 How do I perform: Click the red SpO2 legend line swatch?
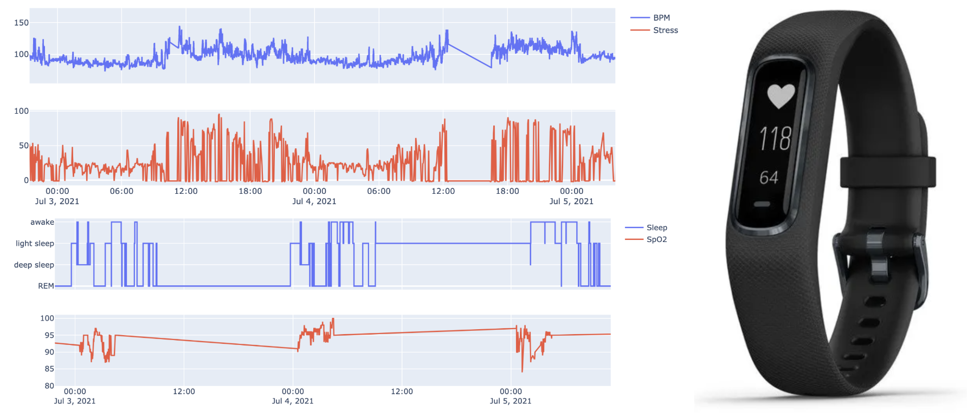pos(634,239)
